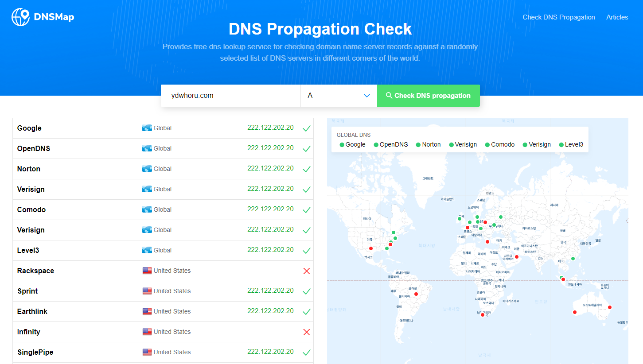Open the Check DNS Propagation nav link
Image resolution: width=643 pixels, height=364 pixels.
click(559, 17)
